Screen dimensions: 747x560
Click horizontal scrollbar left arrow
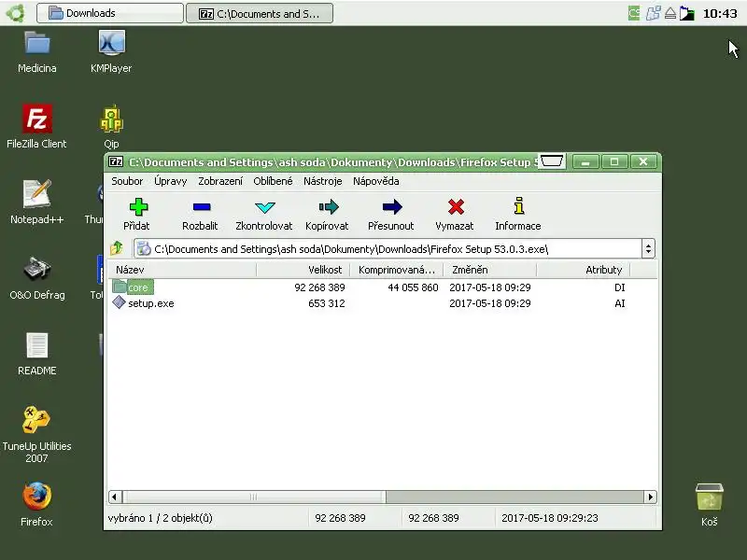pos(114,497)
